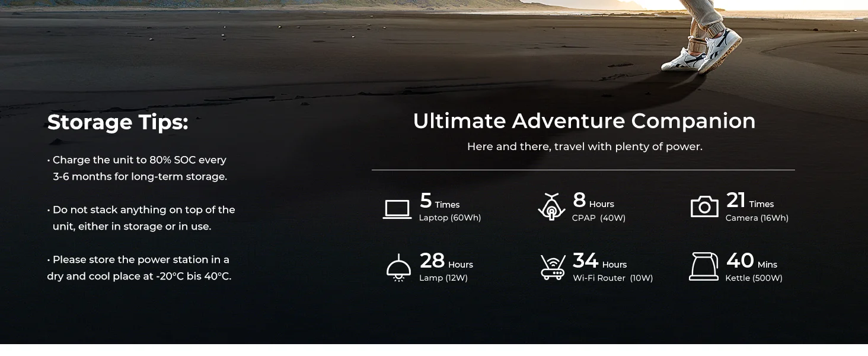Click the lamp icon
The width and height of the screenshot is (868, 356).
click(x=398, y=268)
